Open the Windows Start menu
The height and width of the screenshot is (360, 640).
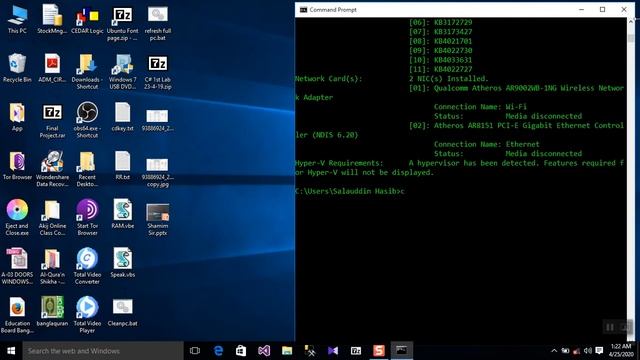click(11, 351)
